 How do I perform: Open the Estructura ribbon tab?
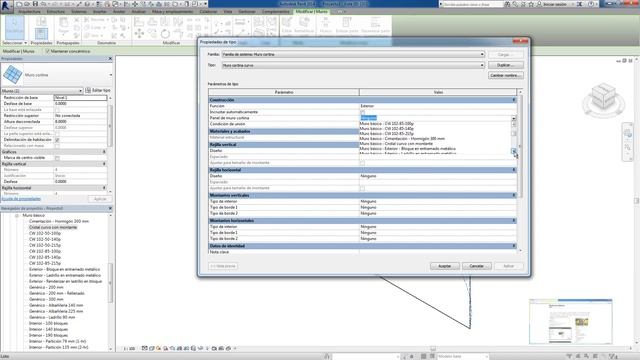point(56,11)
